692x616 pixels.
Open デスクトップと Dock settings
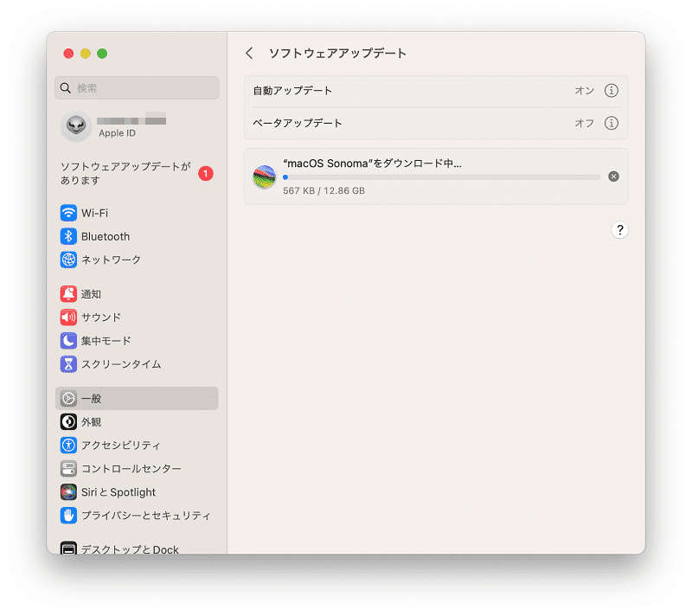(x=130, y=549)
